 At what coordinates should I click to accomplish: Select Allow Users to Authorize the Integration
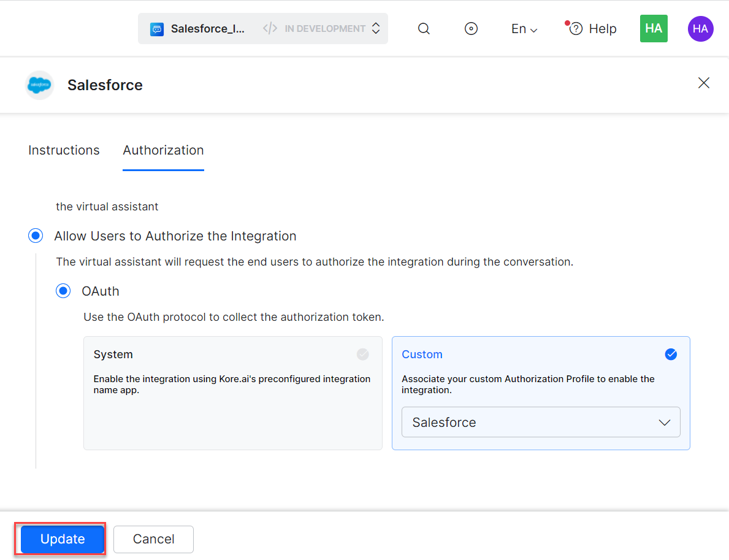pos(36,236)
